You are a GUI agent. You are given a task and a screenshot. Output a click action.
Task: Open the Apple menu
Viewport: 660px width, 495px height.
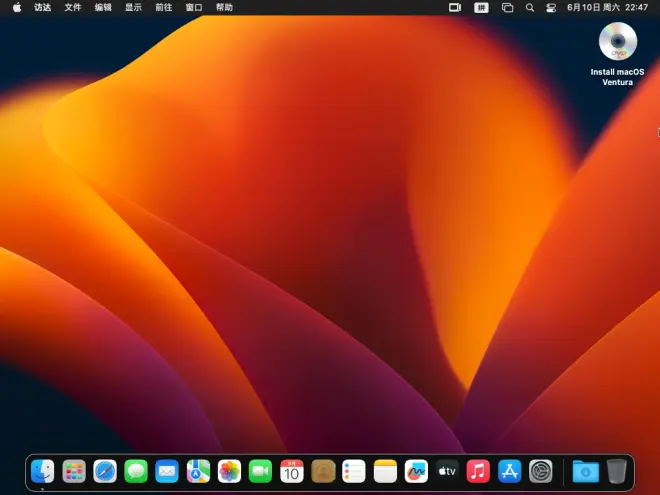17,7
